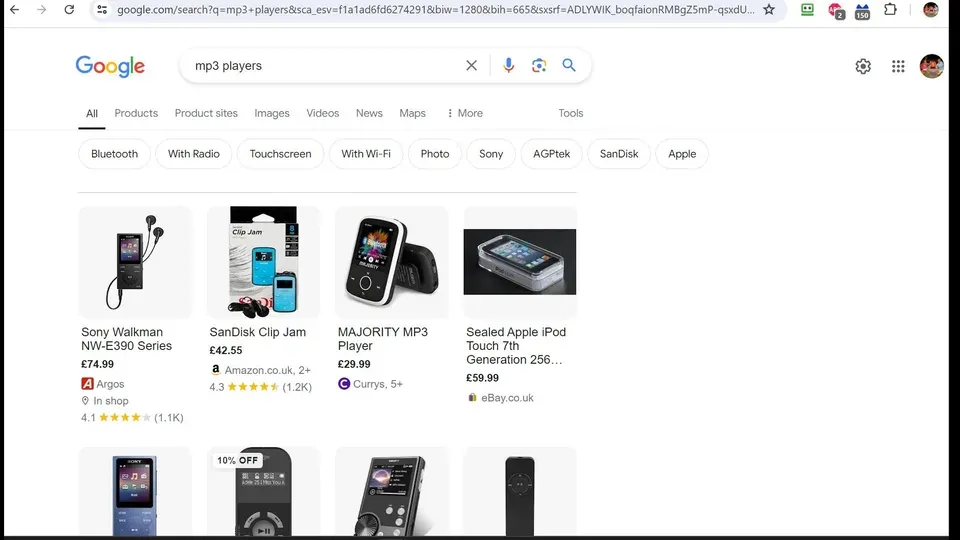The width and height of the screenshot is (960, 540).
Task: Switch to the Product sites tab
Action: click(x=206, y=113)
